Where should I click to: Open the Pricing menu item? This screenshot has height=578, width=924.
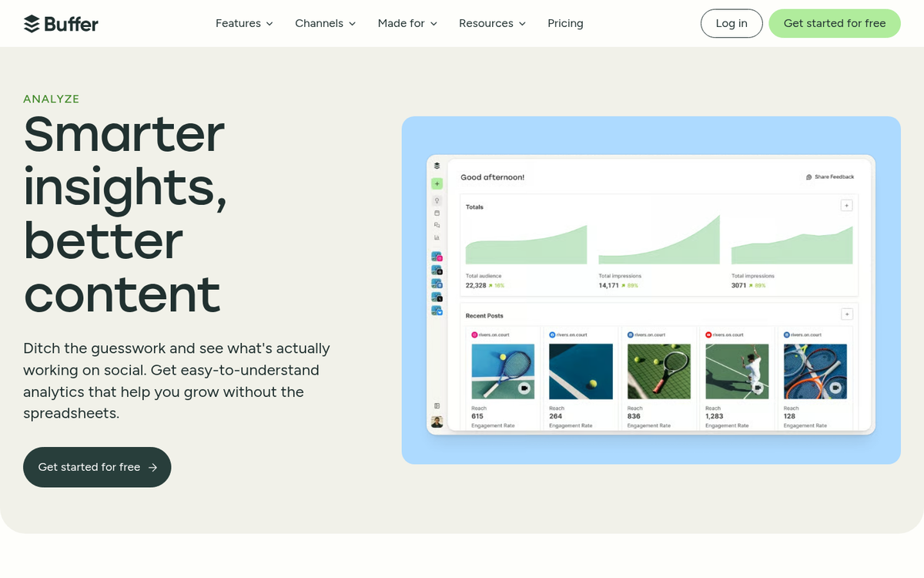565,23
